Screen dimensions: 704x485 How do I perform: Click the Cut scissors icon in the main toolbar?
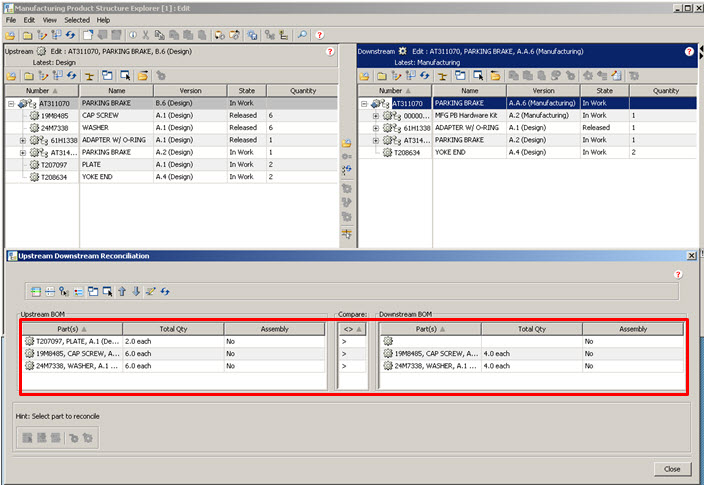(145, 35)
